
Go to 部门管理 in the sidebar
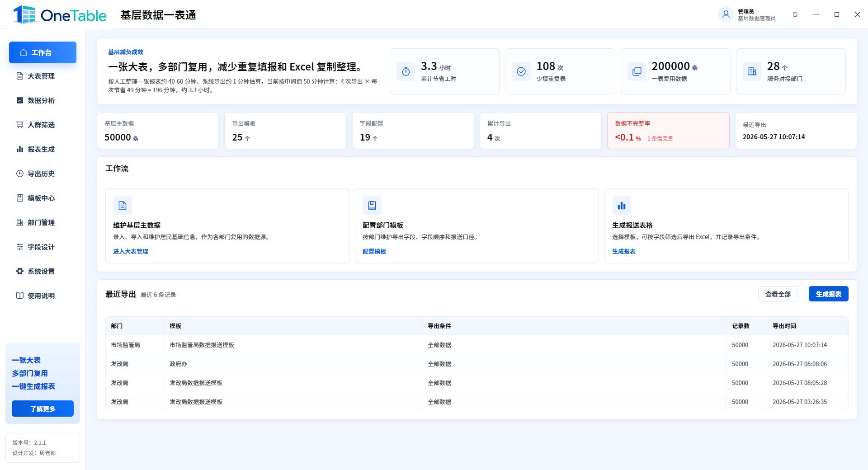pos(42,222)
